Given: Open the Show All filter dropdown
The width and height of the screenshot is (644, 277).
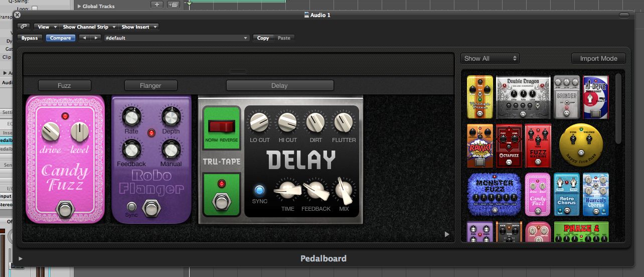Looking at the screenshot, I should coord(490,58).
